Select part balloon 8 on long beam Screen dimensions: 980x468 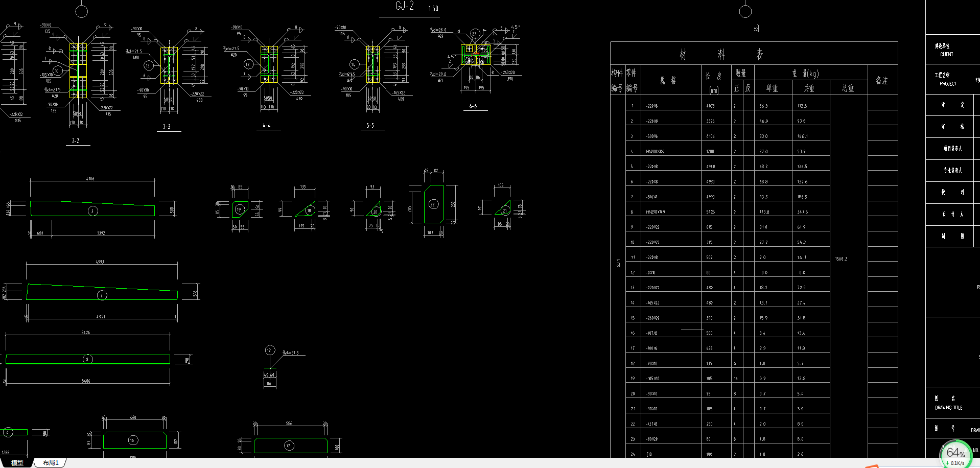(87, 359)
